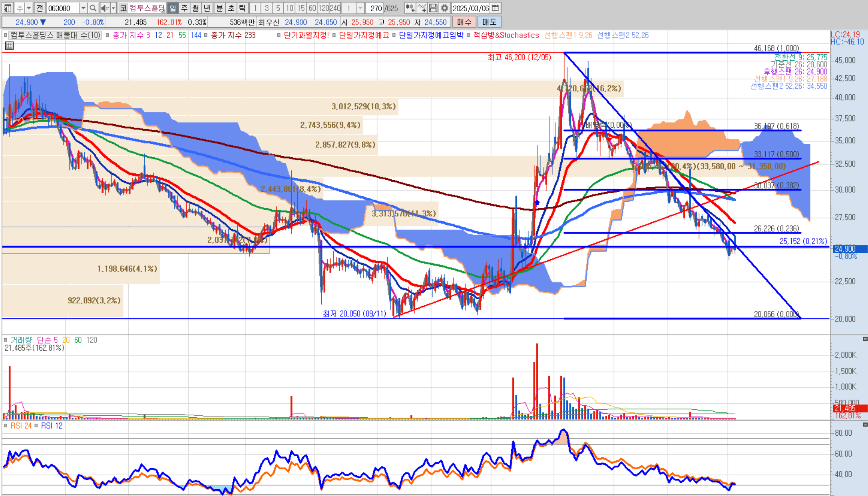Close the volume panel with its X
This screenshot has width=868, height=496.
coord(865,339)
